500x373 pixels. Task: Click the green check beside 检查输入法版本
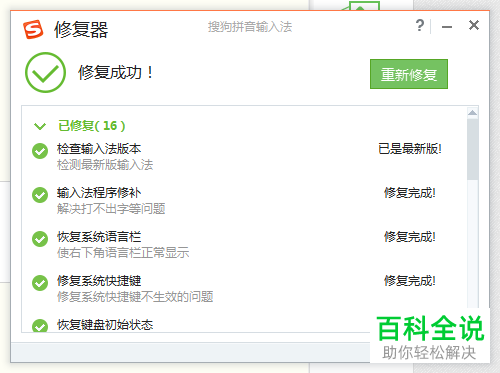40,151
